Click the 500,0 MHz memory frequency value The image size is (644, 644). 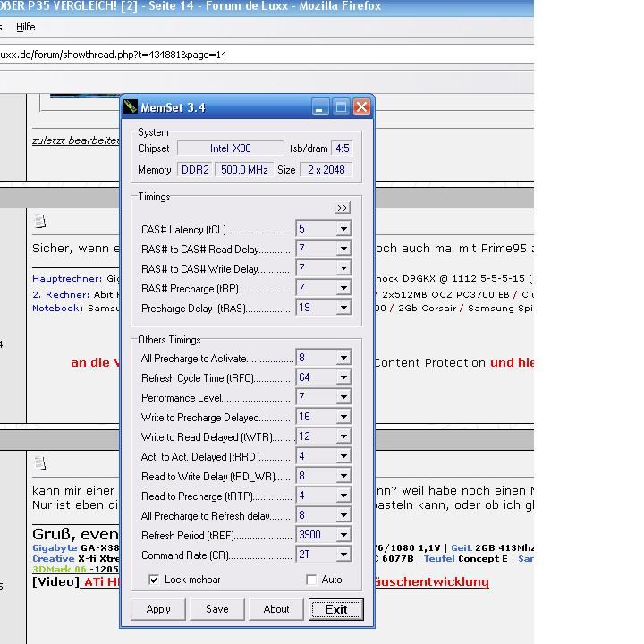pyautogui.click(x=244, y=170)
